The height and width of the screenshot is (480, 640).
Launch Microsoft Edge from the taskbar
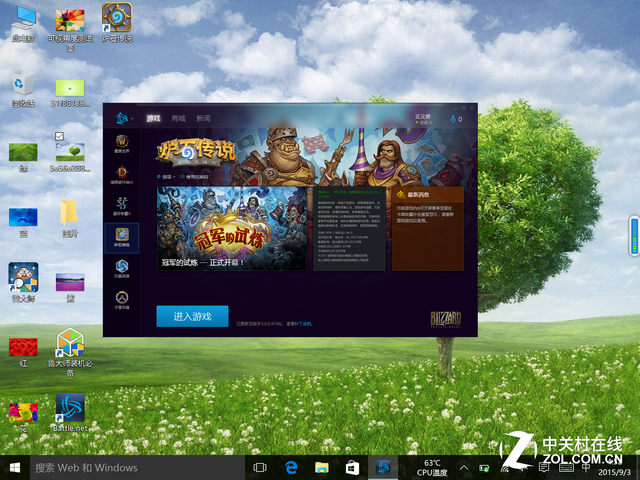pyautogui.click(x=291, y=468)
